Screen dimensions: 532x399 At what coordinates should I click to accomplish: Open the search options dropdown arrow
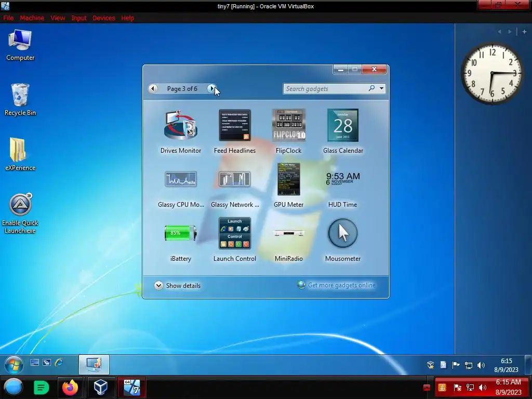coord(382,88)
